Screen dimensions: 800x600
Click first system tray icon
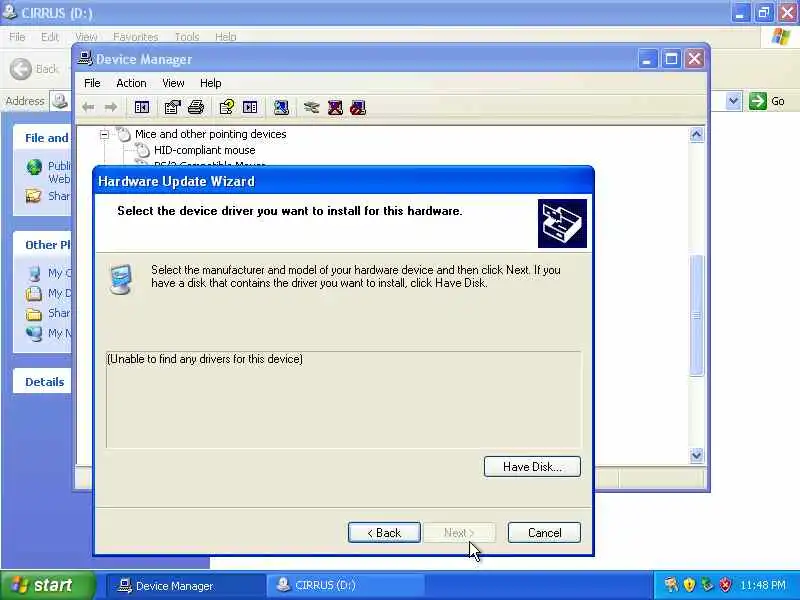671,584
